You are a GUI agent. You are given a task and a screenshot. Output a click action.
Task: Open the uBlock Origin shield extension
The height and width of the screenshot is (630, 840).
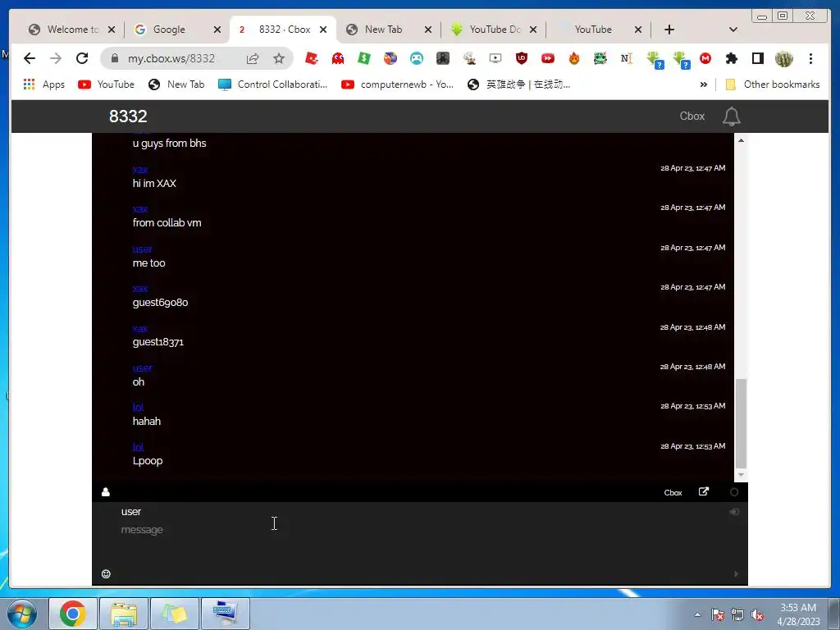pyautogui.click(x=521, y=58)
